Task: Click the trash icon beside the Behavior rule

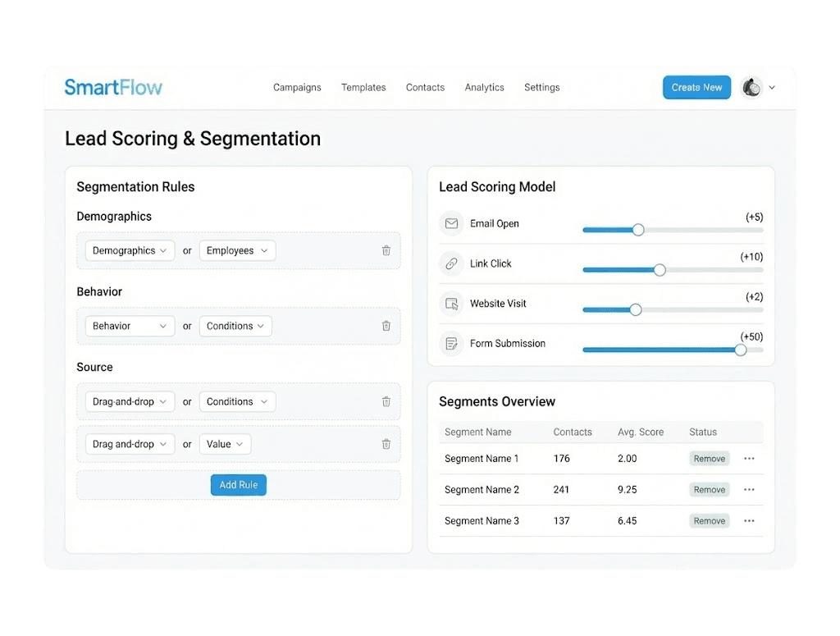Action: pos(386,326)
